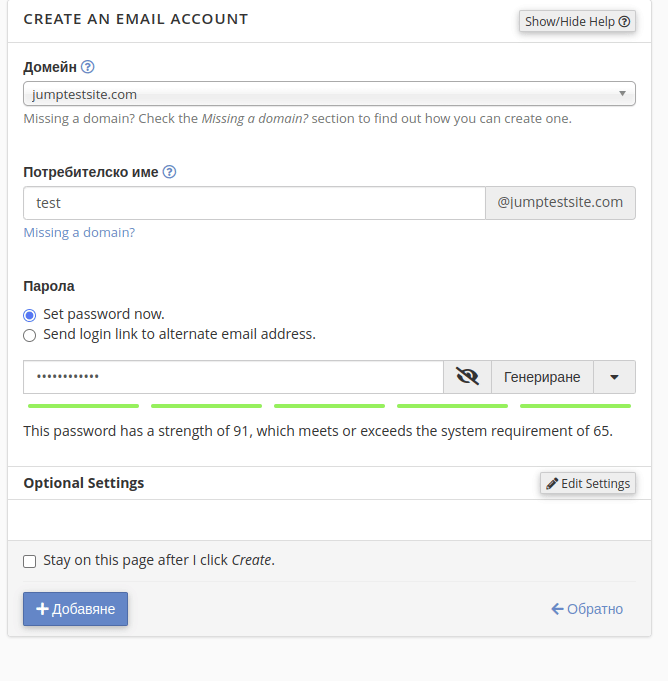This screenshot has width=668, height=681.
Task: Enable Stay on this page after Create
Action: coord(30,561)
